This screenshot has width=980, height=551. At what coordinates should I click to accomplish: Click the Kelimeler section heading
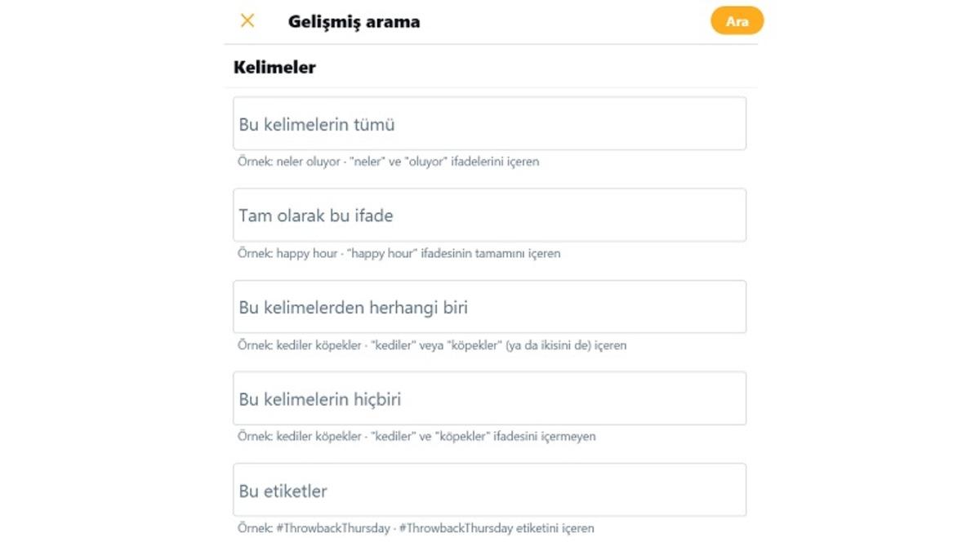coord(274,67)
